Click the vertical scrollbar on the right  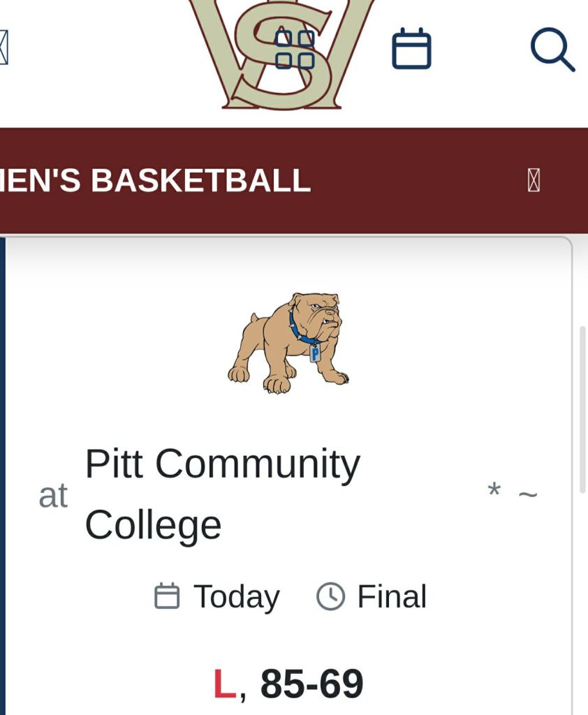[x=584, y=408]
